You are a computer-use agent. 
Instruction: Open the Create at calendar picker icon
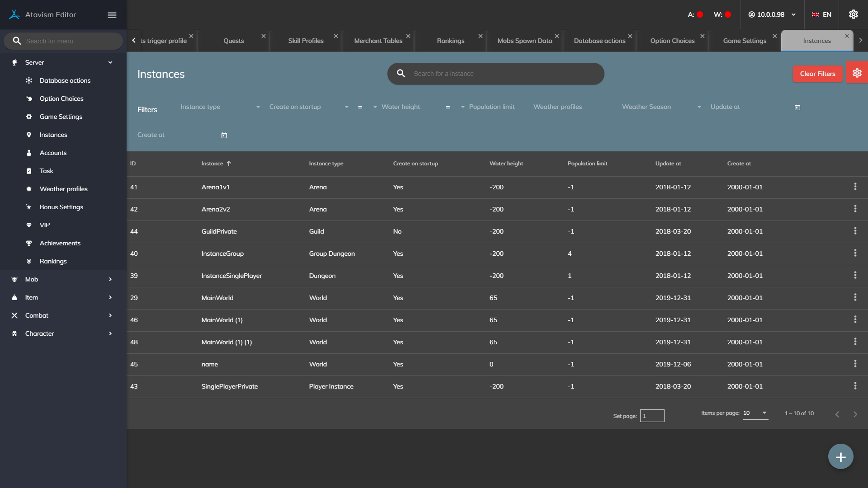coord(224,136)
